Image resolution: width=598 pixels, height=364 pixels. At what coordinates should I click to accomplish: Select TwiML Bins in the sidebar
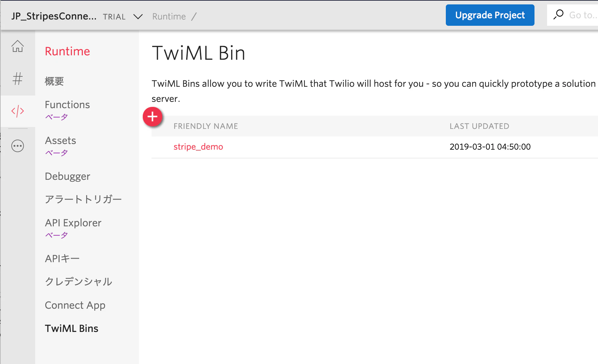(x=72, y=328)
